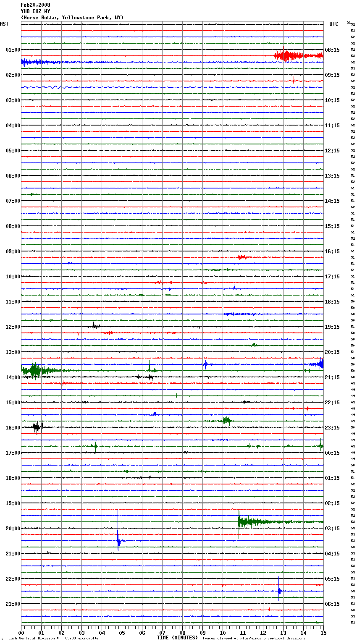Click the 21:15 UTC time label
The image size is (357, 644).
[332, 377]
